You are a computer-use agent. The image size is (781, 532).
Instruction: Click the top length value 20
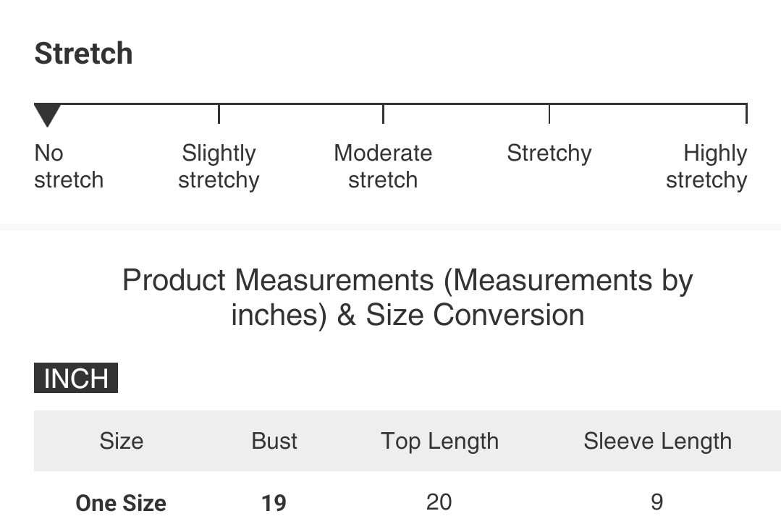coord(439,502)
